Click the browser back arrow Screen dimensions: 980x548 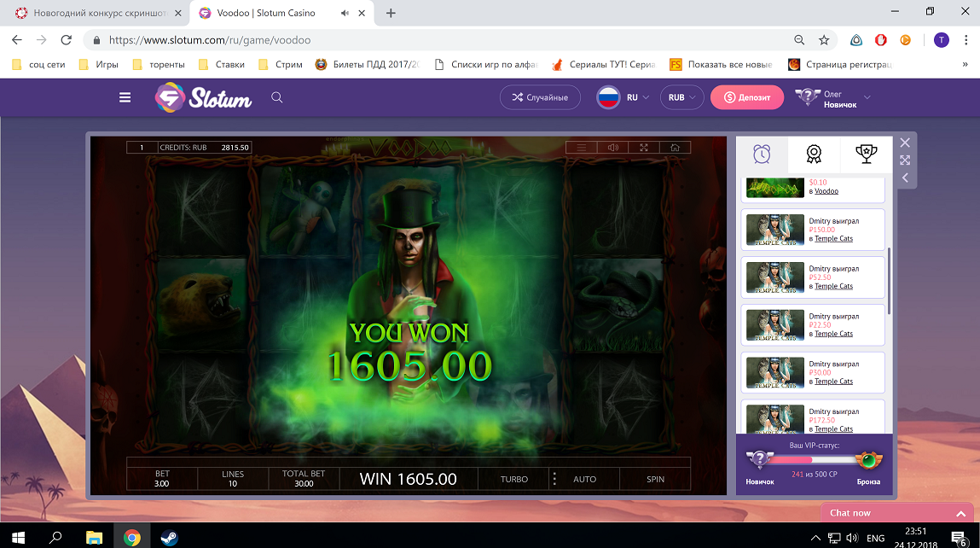coord(17,40)
